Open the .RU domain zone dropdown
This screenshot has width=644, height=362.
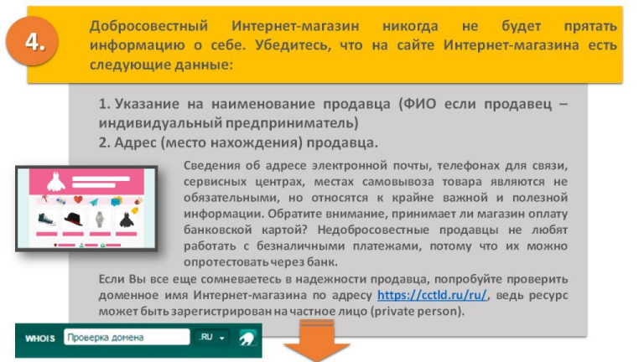click(x=211, y=338)
